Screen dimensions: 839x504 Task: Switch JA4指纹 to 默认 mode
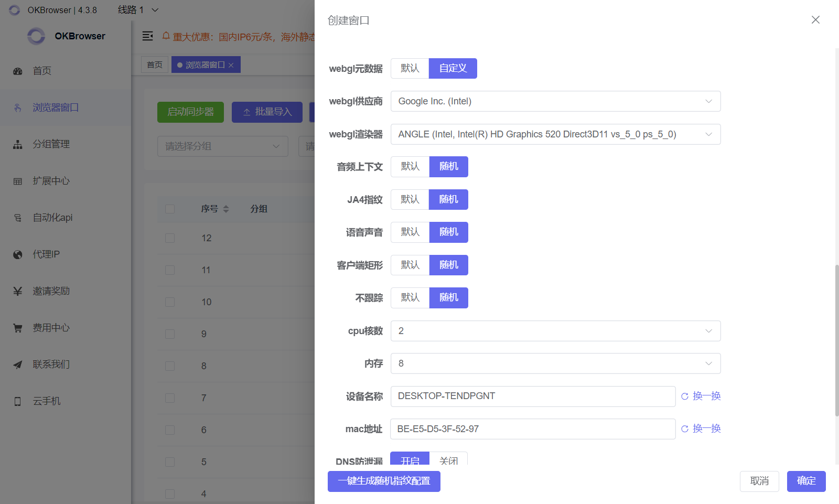[410, 199]
